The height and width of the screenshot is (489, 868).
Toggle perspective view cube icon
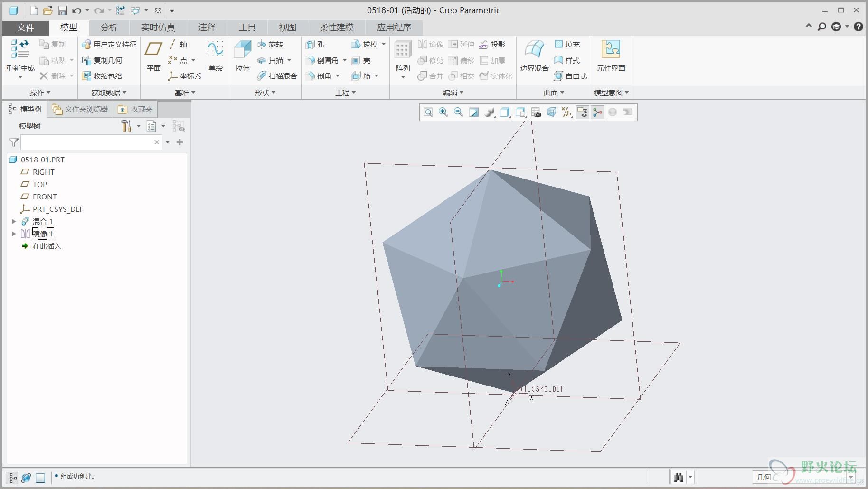tap(551, 113)
